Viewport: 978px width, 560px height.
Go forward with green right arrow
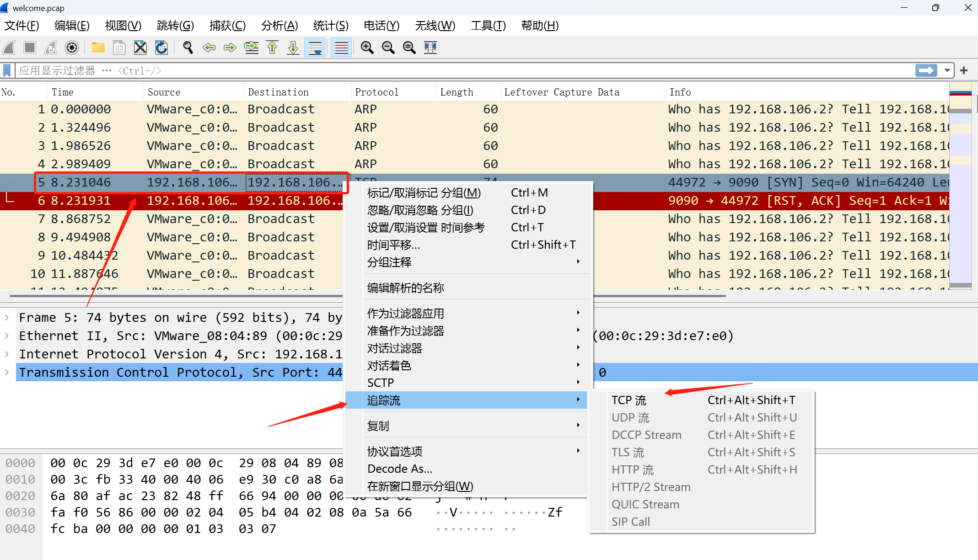pyautogui.click(x=230, y=48)
